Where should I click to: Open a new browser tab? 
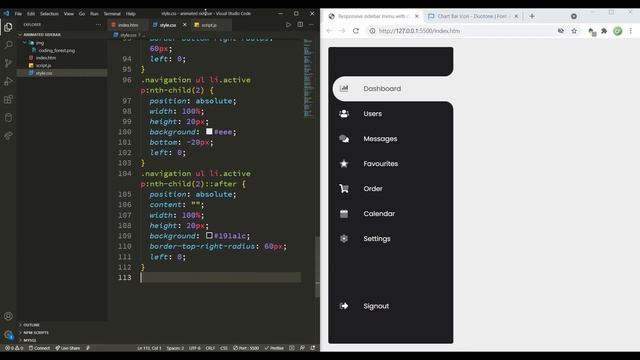532,16
